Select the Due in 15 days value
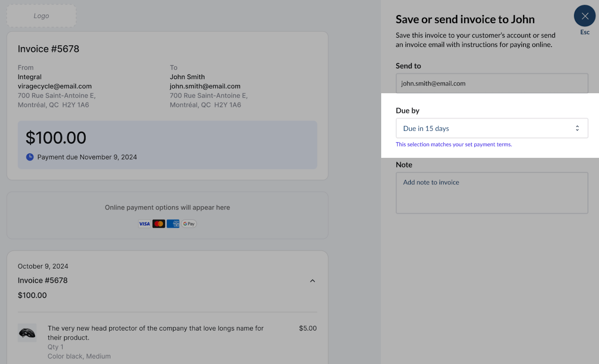The image size is (599, 364). coord(426,128)
